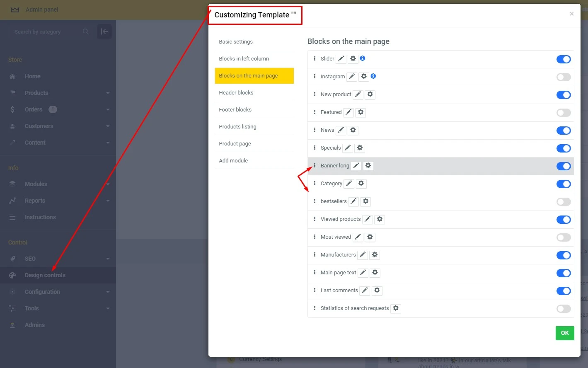Disable the News block toggle
Image resolution: width=588 pixels, height=368 pixels.
(563, 131)
